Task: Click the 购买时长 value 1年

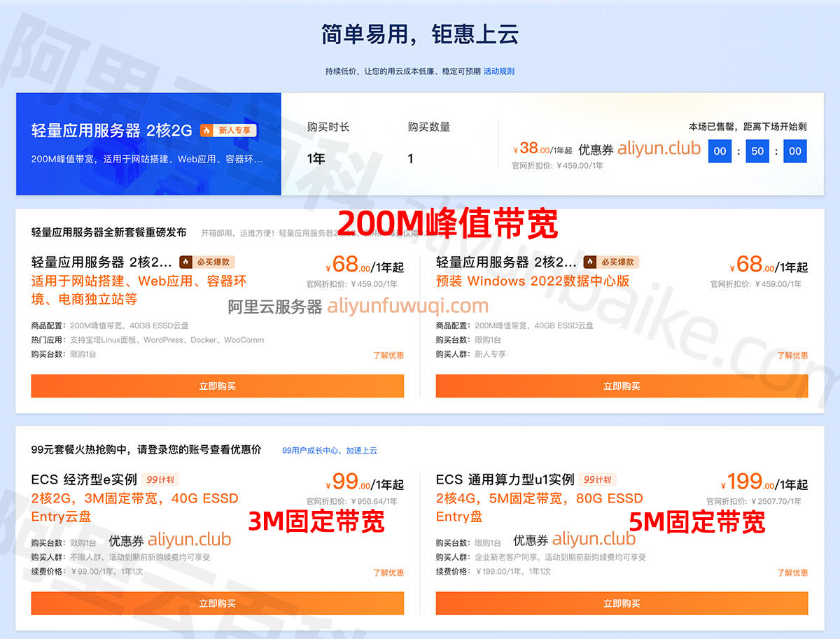Action: point(316,159)
